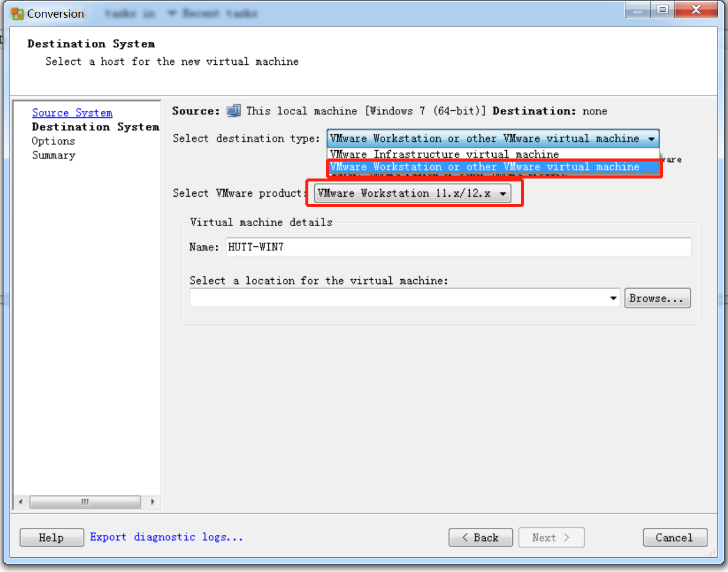Click the sidebar horizontal scrollbar thumb

[85, 502]
